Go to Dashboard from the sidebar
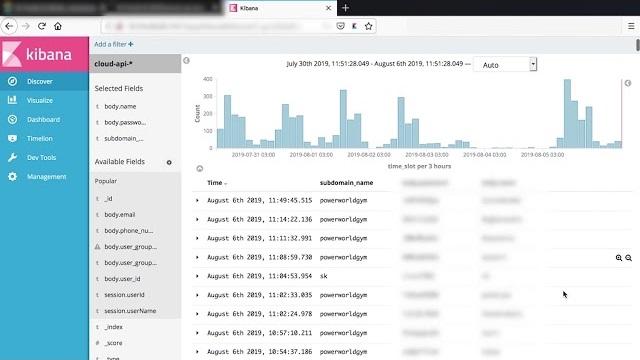 [x=44, y=119]
